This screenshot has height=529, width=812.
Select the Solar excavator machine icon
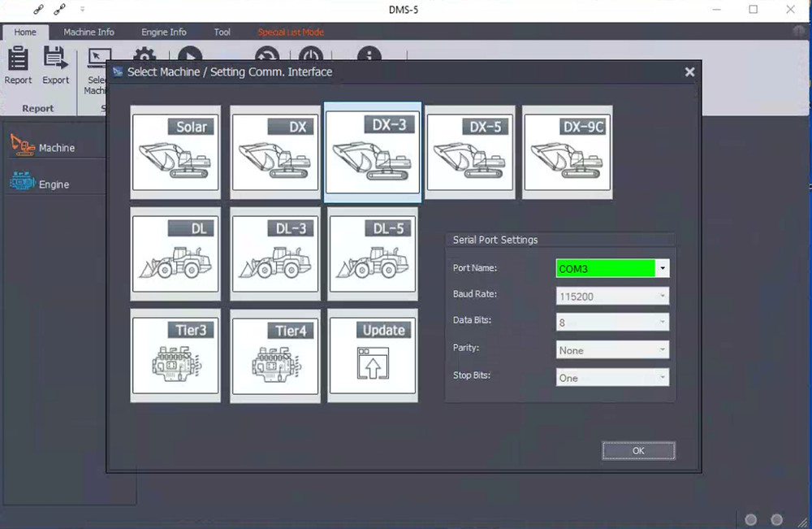click(x=175, y=152)
